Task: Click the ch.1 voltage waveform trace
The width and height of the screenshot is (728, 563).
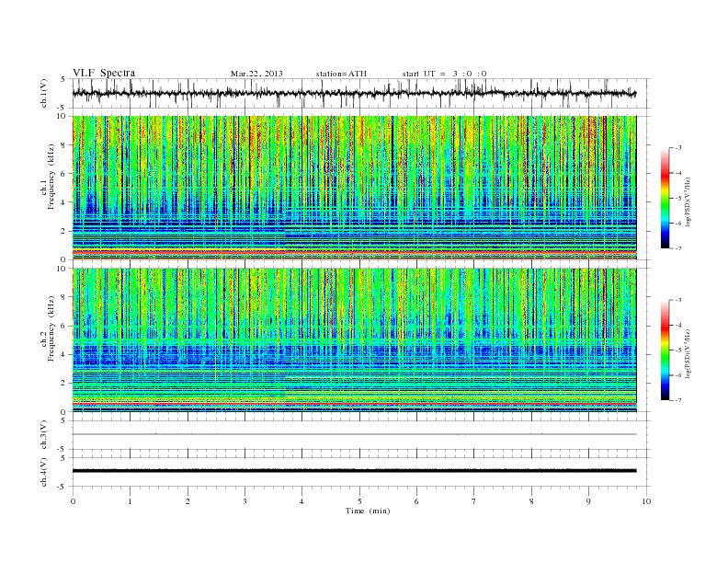Action: [x=354, y=93]
